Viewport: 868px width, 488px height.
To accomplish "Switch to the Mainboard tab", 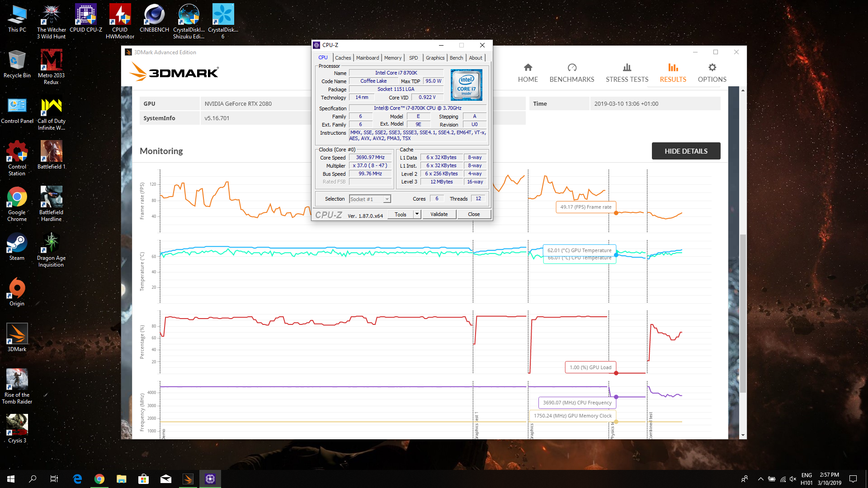I will (367, 58).
